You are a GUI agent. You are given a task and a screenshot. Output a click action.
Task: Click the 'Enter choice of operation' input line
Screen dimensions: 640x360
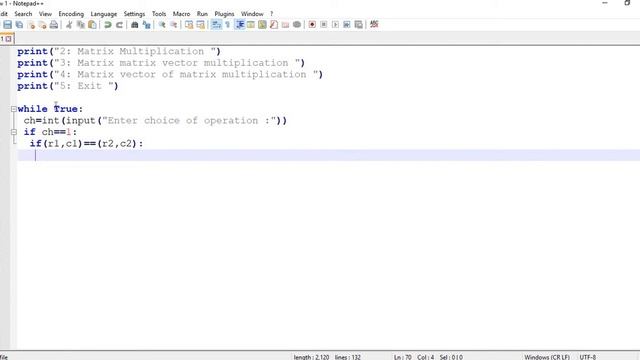click(155, 120)
